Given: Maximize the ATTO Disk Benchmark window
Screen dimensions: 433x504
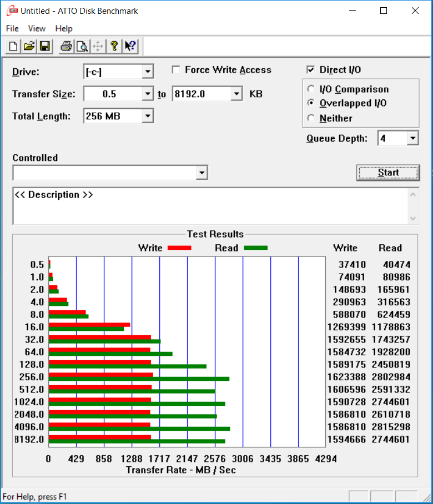Looking at the screenshot, I should pos(383,11).
